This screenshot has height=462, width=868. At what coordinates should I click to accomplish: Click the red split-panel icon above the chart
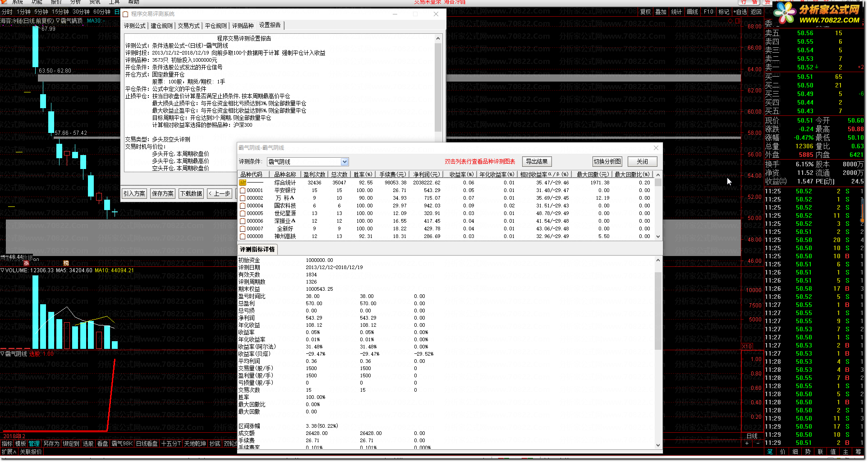click(738, 21)
